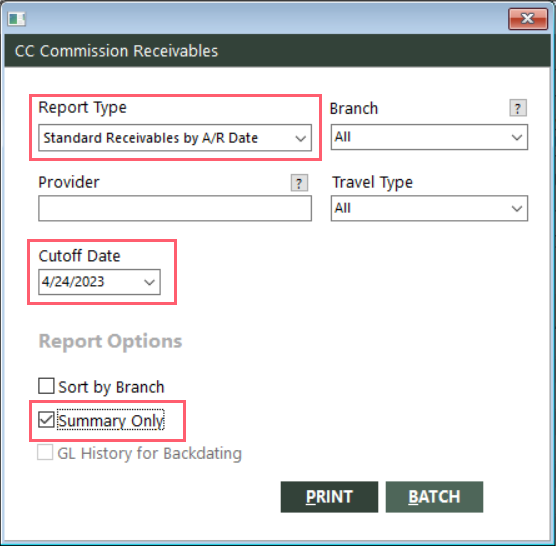The image size is (556, 546).
Task: Close the CC Commission Receivables dialog
Action: (x=528, y=19)
